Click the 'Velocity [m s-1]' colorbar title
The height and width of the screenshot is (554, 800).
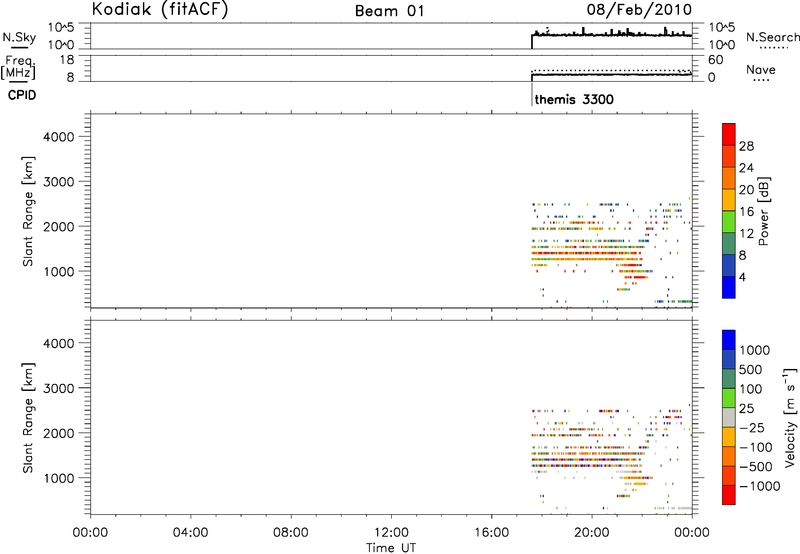[x=790, y=417]
